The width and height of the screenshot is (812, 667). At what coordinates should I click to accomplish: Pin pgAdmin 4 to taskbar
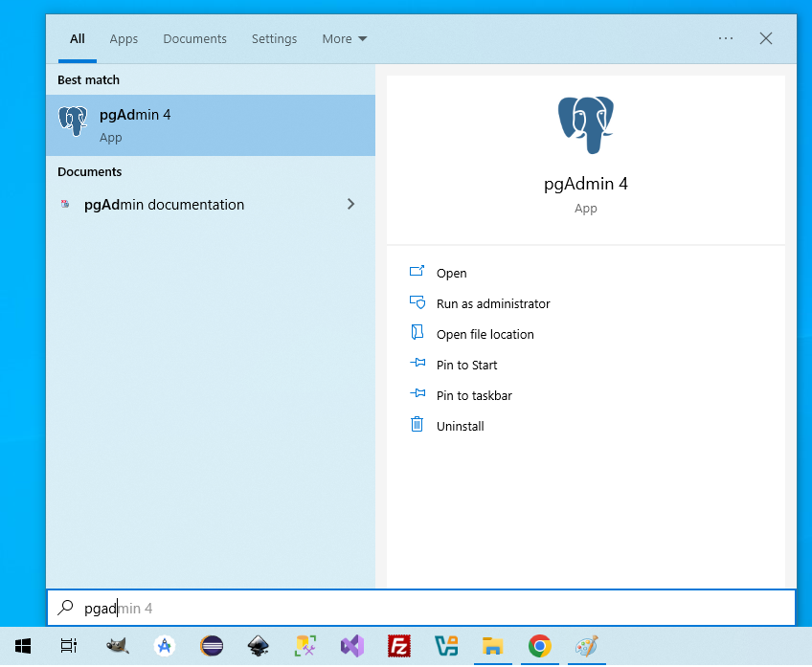474,395
